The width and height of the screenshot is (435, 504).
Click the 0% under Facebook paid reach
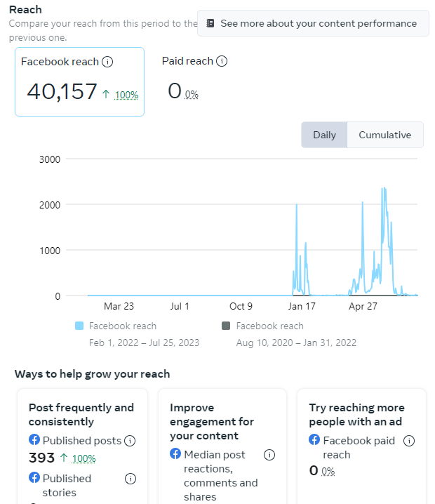coord(328,472)
